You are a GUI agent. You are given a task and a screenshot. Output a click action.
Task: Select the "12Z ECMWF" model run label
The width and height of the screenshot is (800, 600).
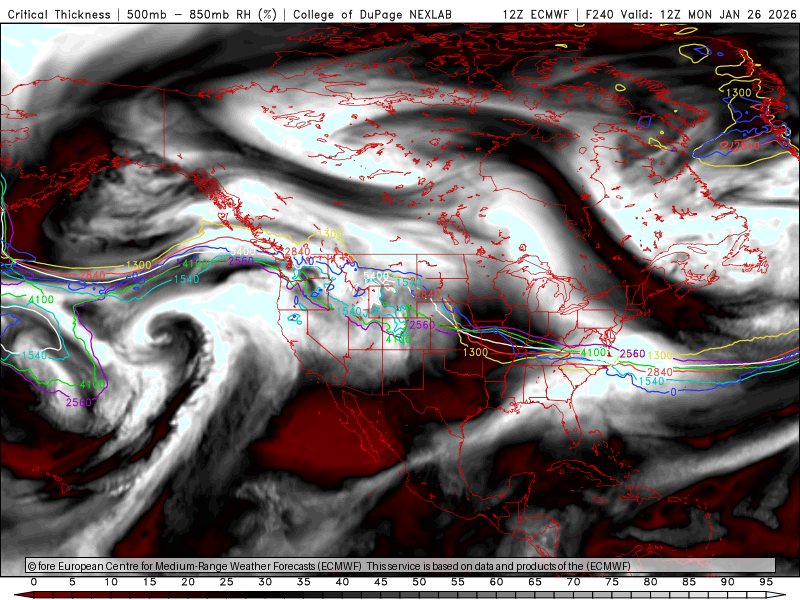pos(535,14)
